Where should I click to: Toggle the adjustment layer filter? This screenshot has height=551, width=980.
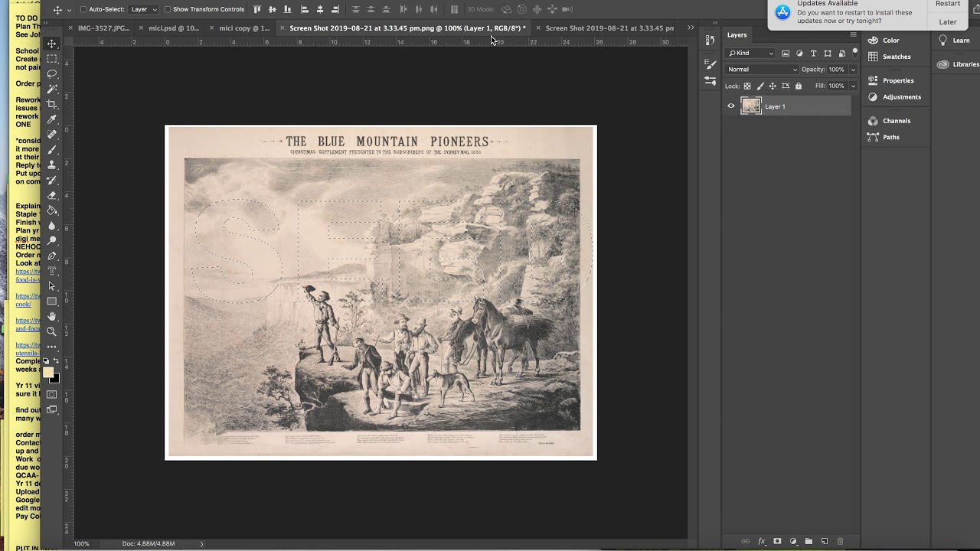(799, 54)
